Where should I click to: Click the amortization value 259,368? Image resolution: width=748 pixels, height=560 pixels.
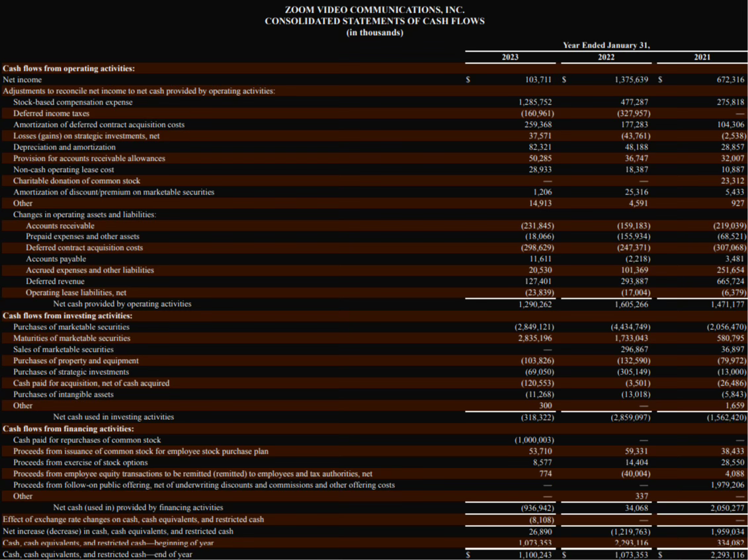point(540,124)
